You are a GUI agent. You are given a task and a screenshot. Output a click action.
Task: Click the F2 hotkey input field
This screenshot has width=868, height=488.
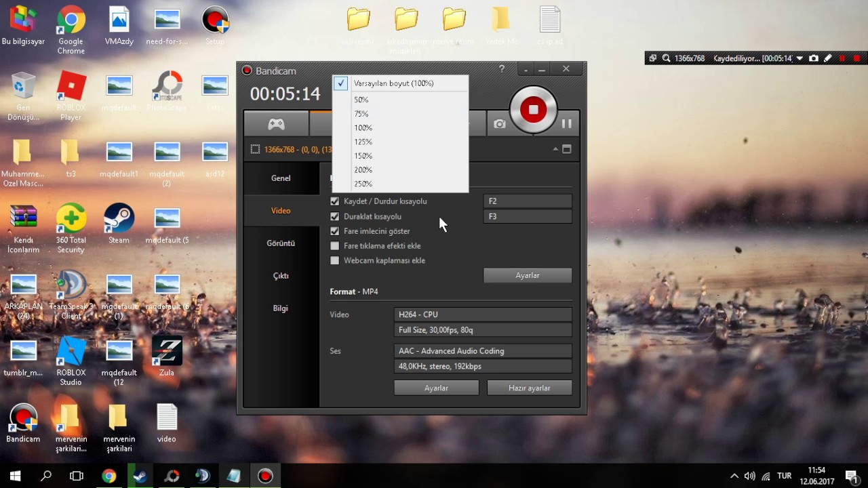pos(528,201)
